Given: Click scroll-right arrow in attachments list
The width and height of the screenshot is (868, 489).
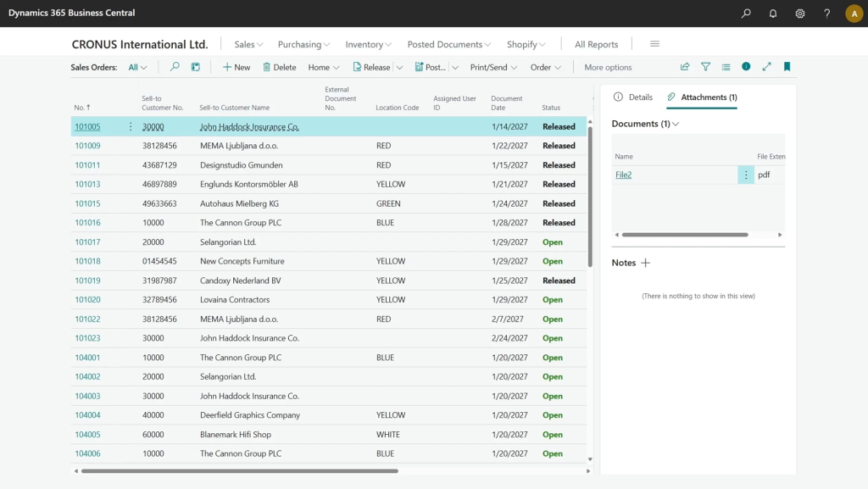Looking at the screenshot, I should coord(780,235).
